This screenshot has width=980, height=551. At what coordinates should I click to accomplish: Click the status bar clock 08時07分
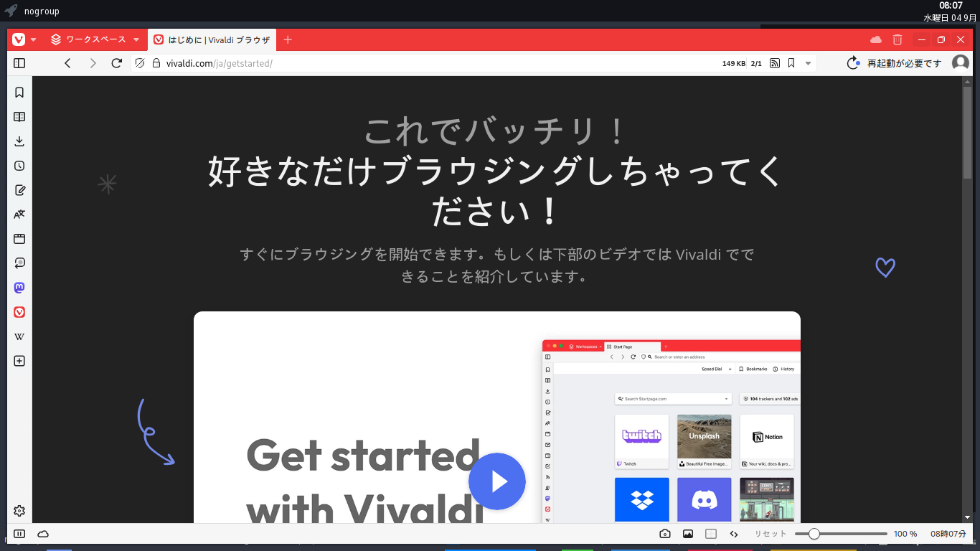coord(948,534)
